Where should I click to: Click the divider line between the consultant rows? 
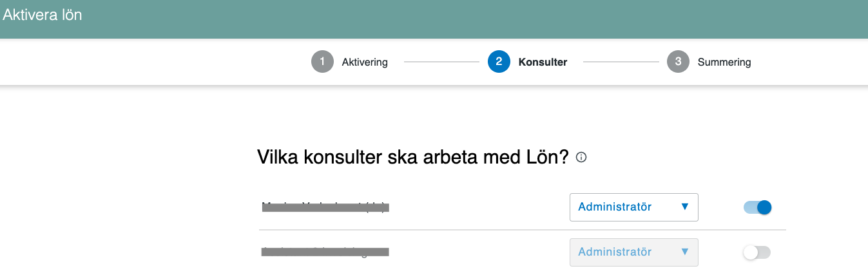click(522, 230)
